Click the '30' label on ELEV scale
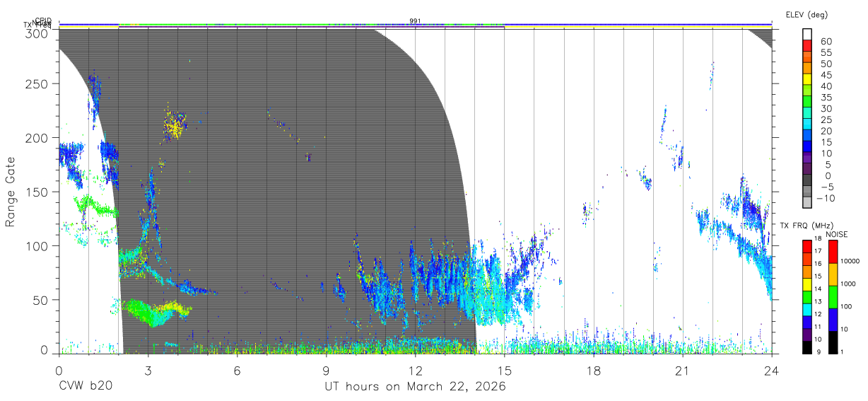The image size is (868, 401). [826, 109]
